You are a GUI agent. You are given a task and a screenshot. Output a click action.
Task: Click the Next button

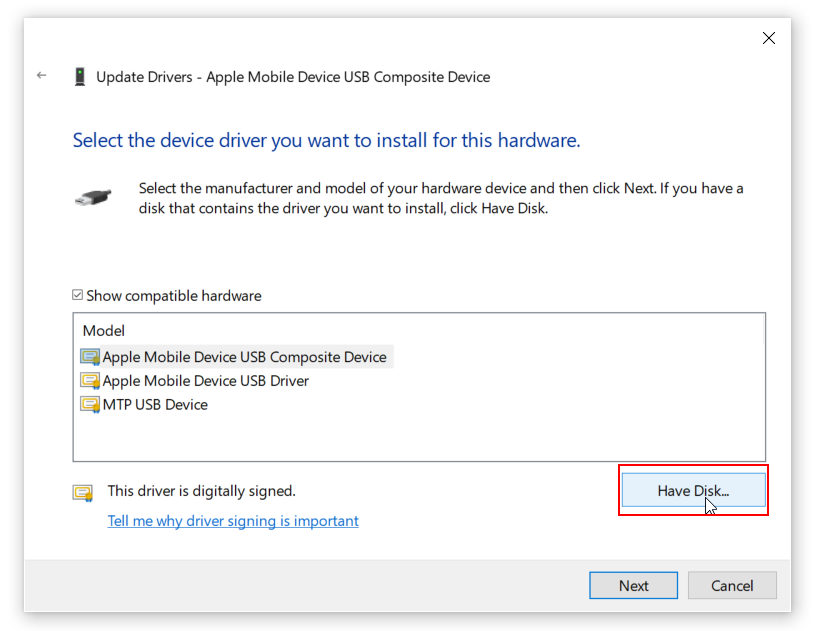click(x=633, y=585)
